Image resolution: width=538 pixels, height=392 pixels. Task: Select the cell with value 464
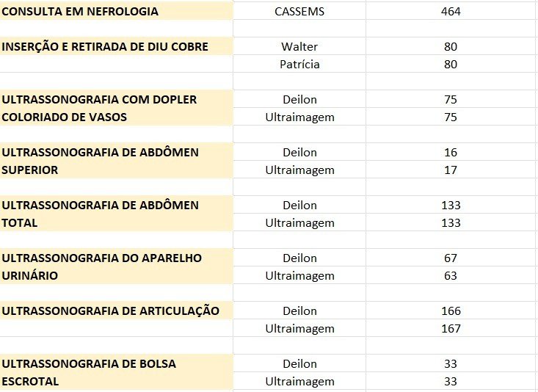pos(451,11)
